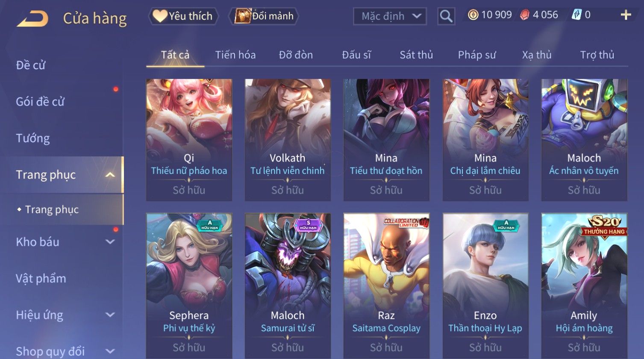Go back using the golden arrow icon
Image resolution: width=644 pixels, height=359 pixels.
(32, 18)
